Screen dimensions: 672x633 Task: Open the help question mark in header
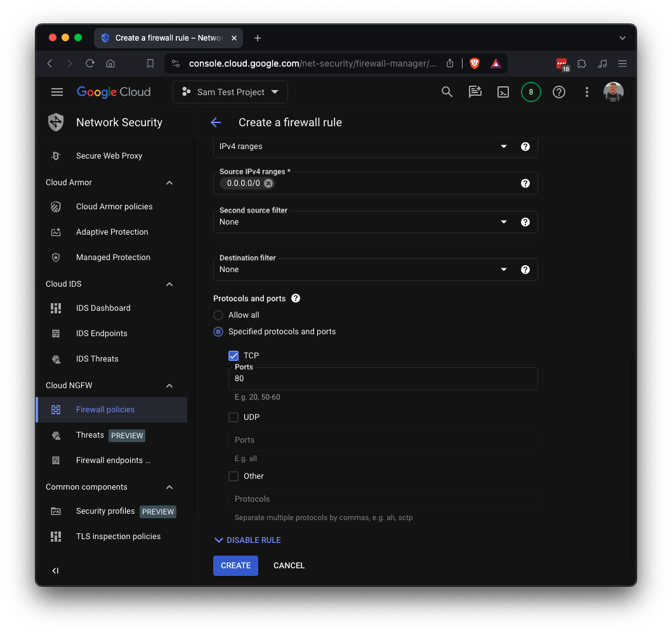point(559,92)
